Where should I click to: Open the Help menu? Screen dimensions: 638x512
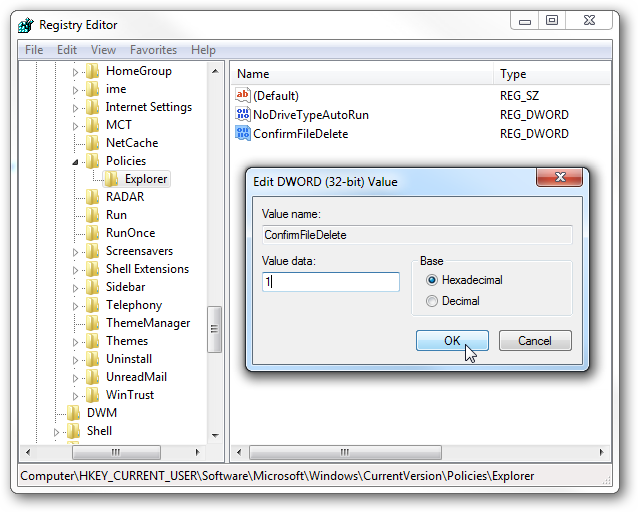(x=203, y=50)
